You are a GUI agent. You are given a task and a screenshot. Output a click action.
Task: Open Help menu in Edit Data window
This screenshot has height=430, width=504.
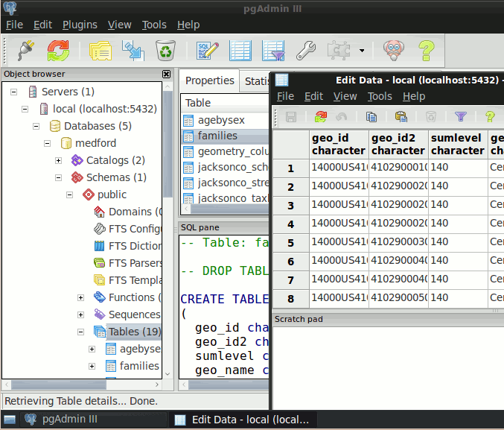tap(414, 96)
